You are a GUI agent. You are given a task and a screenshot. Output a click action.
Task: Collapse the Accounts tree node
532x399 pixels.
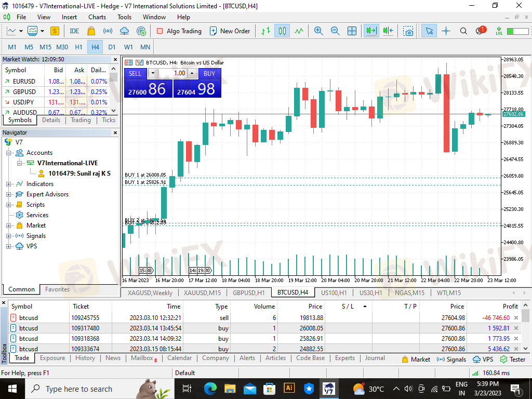pos(8,153)
